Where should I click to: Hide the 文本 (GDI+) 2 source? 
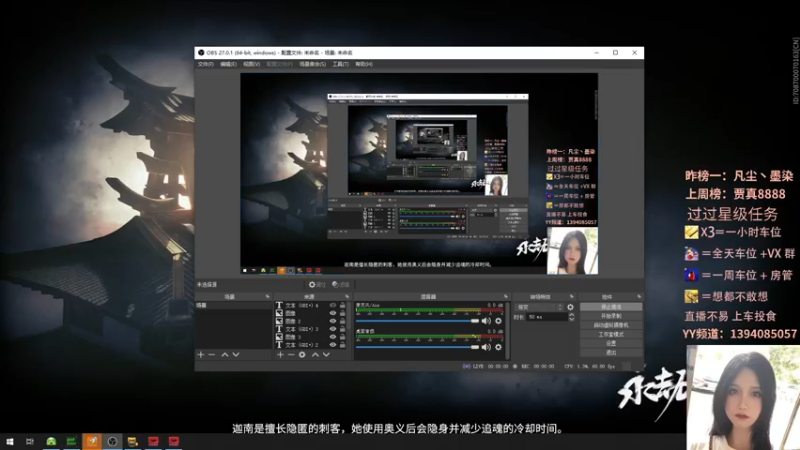(x=333, y=345)
